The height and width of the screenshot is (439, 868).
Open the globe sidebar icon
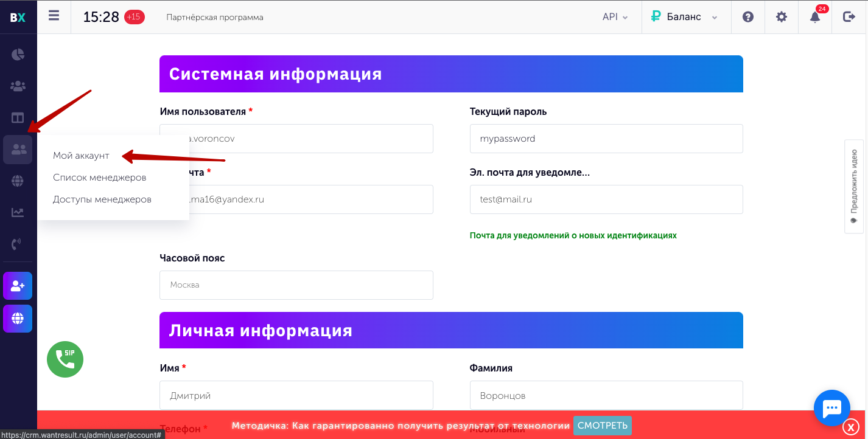[x=18, y=181]
